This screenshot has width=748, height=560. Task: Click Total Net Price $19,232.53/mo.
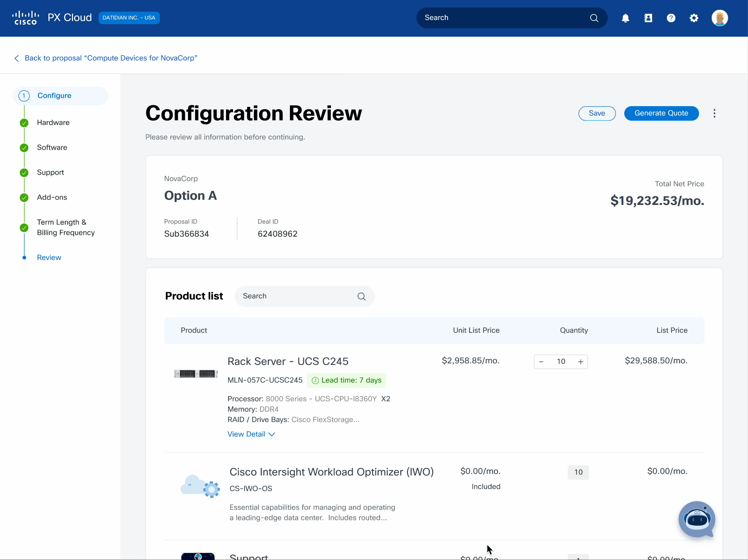657,201
